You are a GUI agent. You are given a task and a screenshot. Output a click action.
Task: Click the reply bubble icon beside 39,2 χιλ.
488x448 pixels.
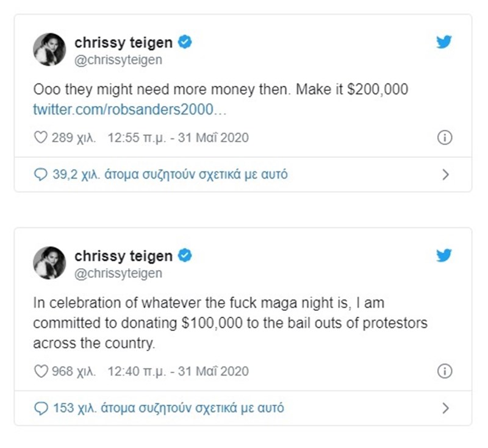click(x=41, y=175)
